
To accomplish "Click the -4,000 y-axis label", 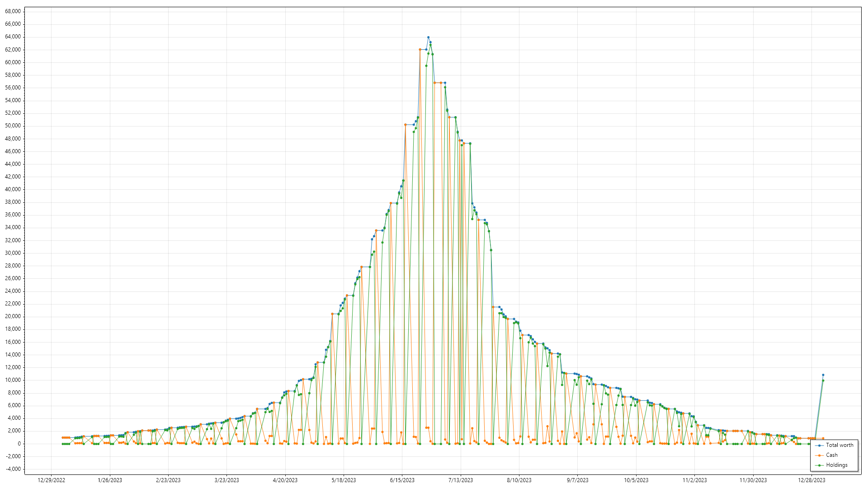I will tap(13, 469).
